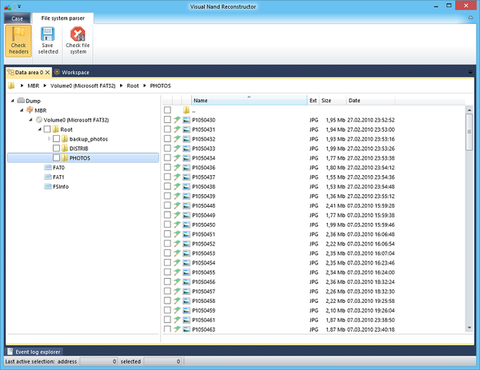Click the file list scroll down arrow
The height and width of the screenshot is (370, 480).
pyautogui.click(x=469, y=328)
